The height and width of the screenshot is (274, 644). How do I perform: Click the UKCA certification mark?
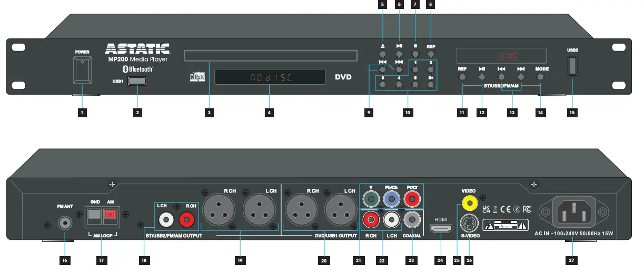[x=487, y=209]
